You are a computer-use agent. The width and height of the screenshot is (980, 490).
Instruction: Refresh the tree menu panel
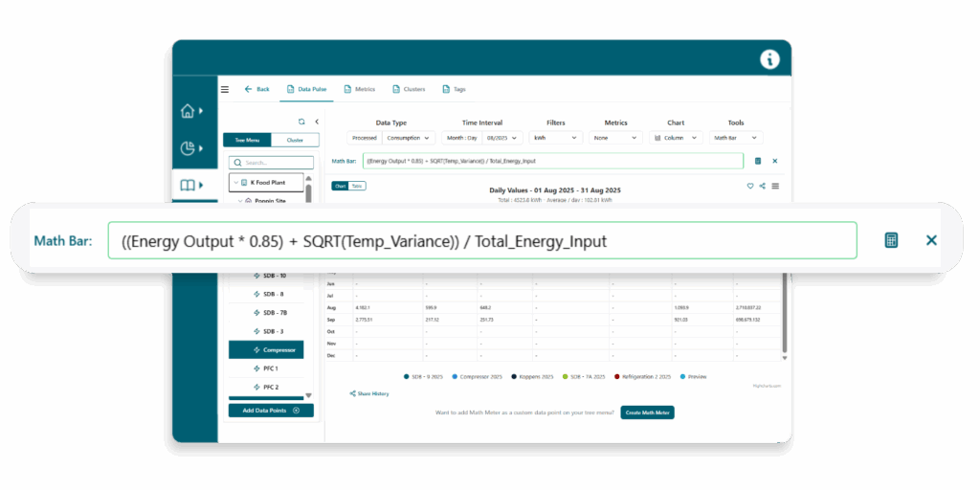click(x=301, y=122)
